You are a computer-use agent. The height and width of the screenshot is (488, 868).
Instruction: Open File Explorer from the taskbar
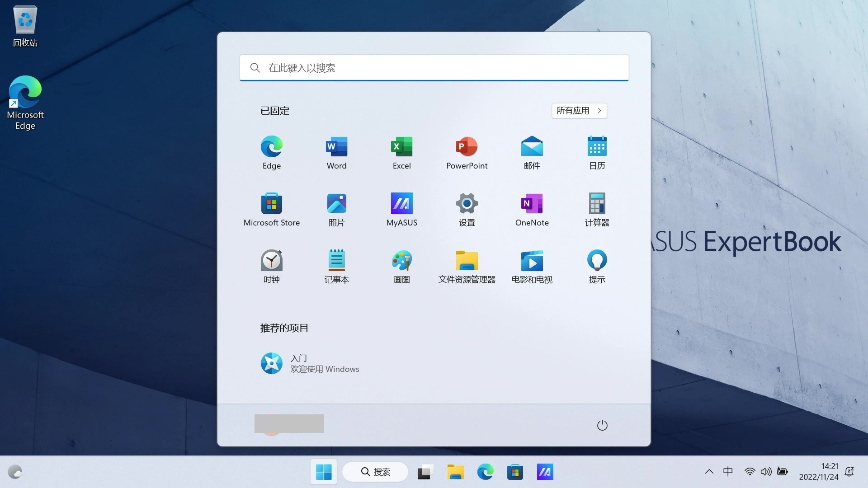click(x=455, y=472)
